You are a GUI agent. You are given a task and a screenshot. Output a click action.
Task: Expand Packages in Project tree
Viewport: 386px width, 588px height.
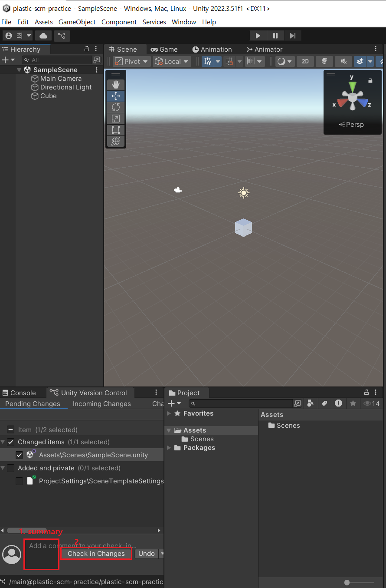coord(169,448)
